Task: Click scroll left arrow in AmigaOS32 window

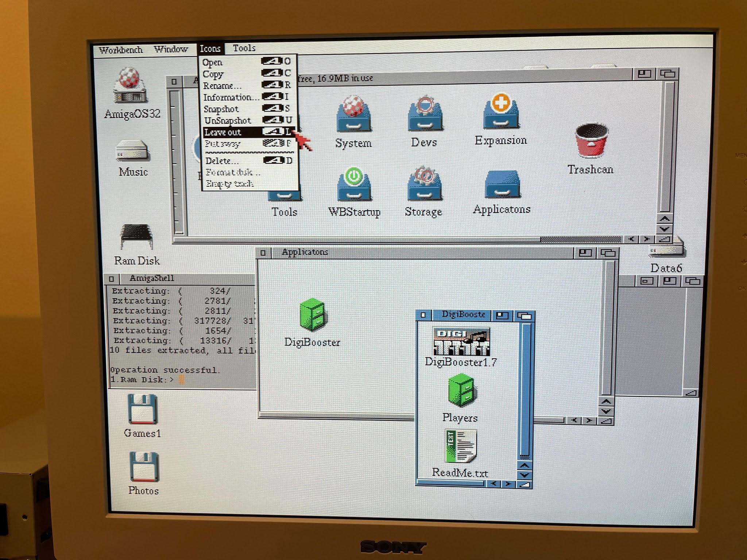Action: click(631, 239)
